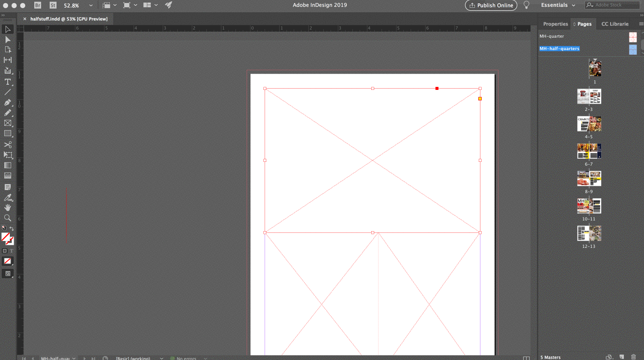Swap fill and stroke colors

[12, 227]
